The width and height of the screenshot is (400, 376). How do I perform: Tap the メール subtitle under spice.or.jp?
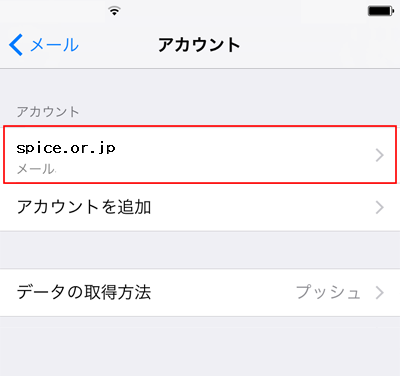36,169
